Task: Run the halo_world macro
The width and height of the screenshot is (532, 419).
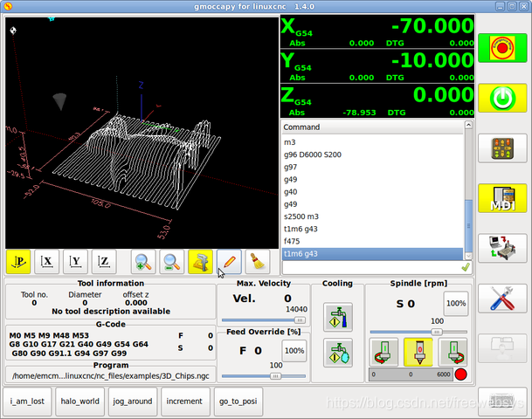Action: [x=80, y=402]
